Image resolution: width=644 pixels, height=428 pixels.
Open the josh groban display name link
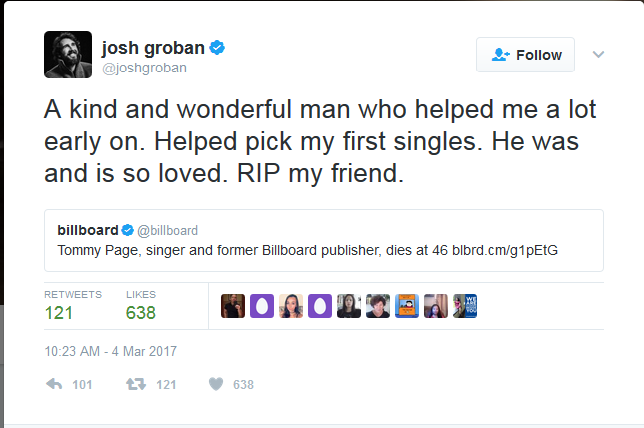(x=153, y=47)
